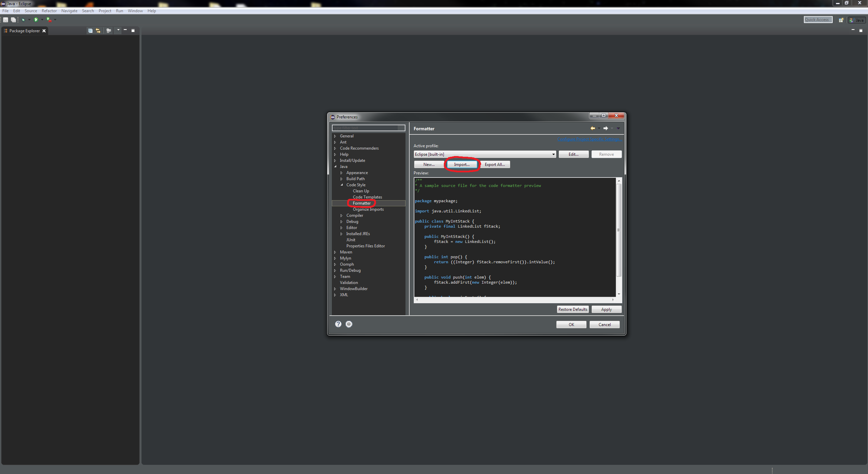Click the Save icon in the toolbar
Image resolution: width=868 pixels, height=474 pixels.
pos(5,20)
